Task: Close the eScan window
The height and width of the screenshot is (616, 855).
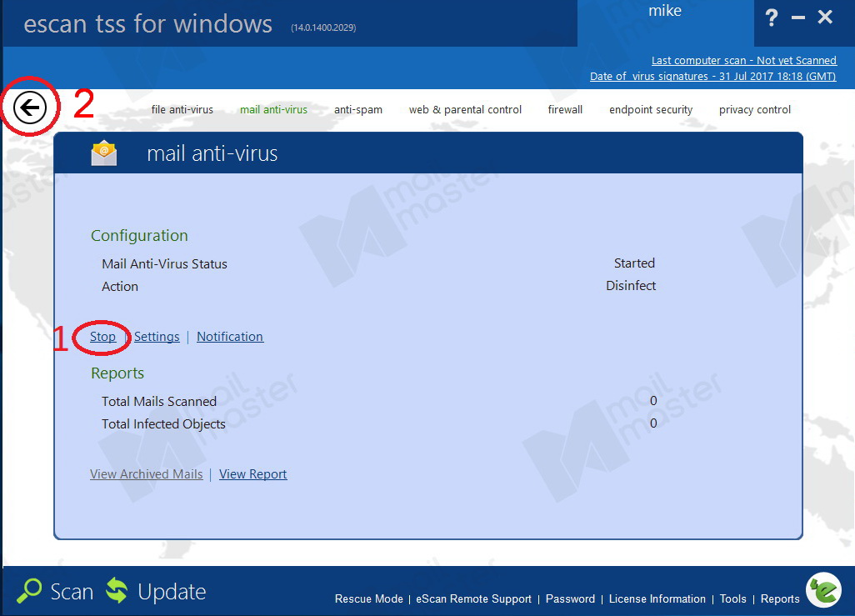Action: click(825, 17)
